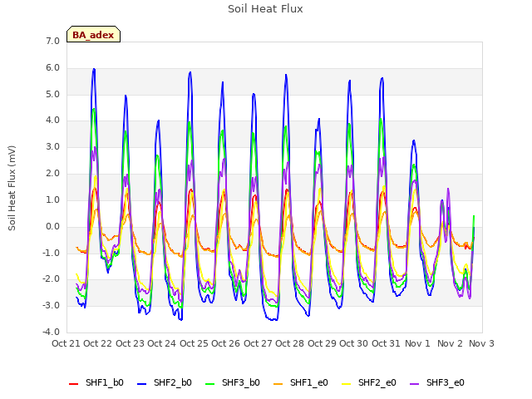Image resolution: width=532 pixels, height=399 pixels.
Task: Click the -3.0 y-axis tick label
Action: pos(51,305)
